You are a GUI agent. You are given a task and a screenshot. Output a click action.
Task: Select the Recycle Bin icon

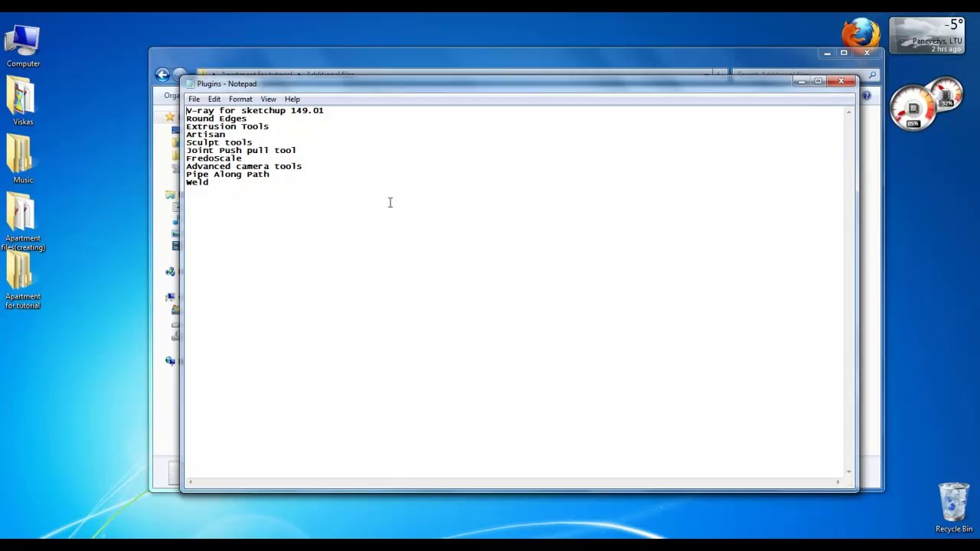(953, 507)
